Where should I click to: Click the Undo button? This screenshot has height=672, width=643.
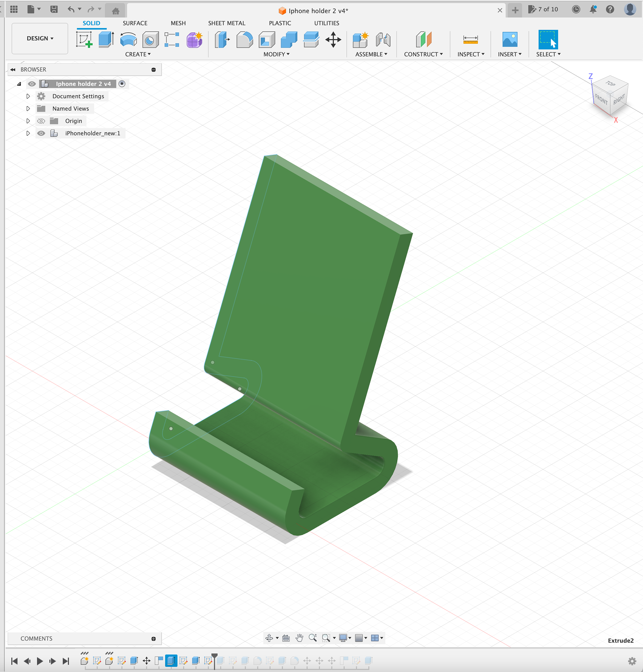click(71, 9)
